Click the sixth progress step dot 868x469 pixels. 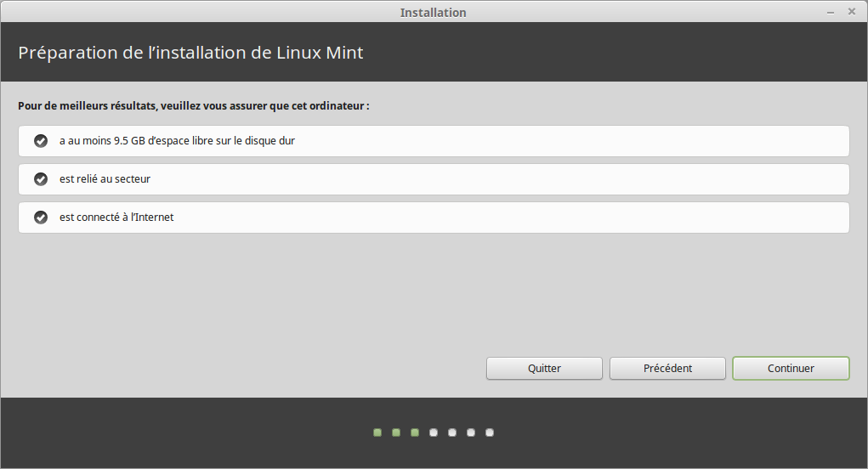coord(471,432)
